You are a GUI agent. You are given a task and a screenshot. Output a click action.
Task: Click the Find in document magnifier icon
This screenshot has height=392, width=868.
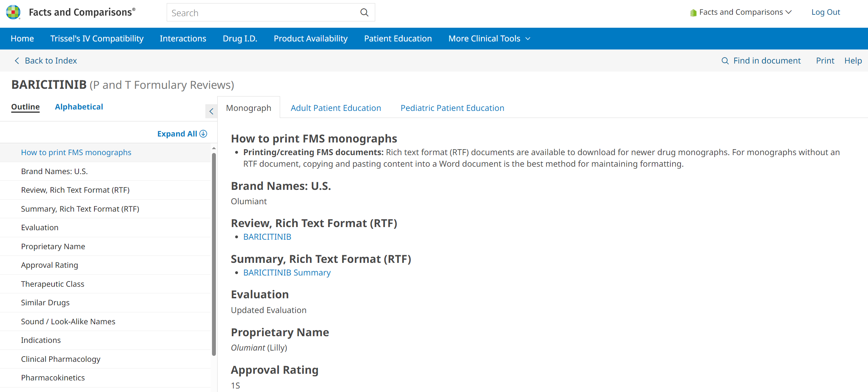725,61
